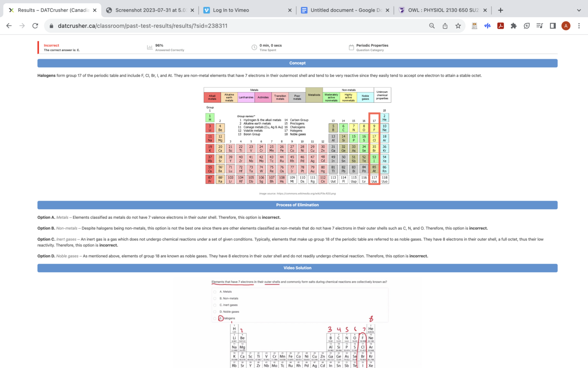588x368 pixels.
Task: Select radio button for A. Metals
Action: point(215,292)
